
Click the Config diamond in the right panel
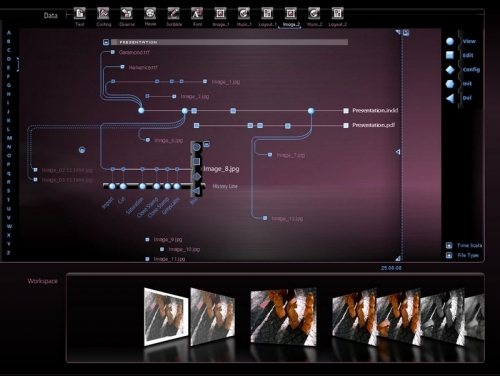450,70
